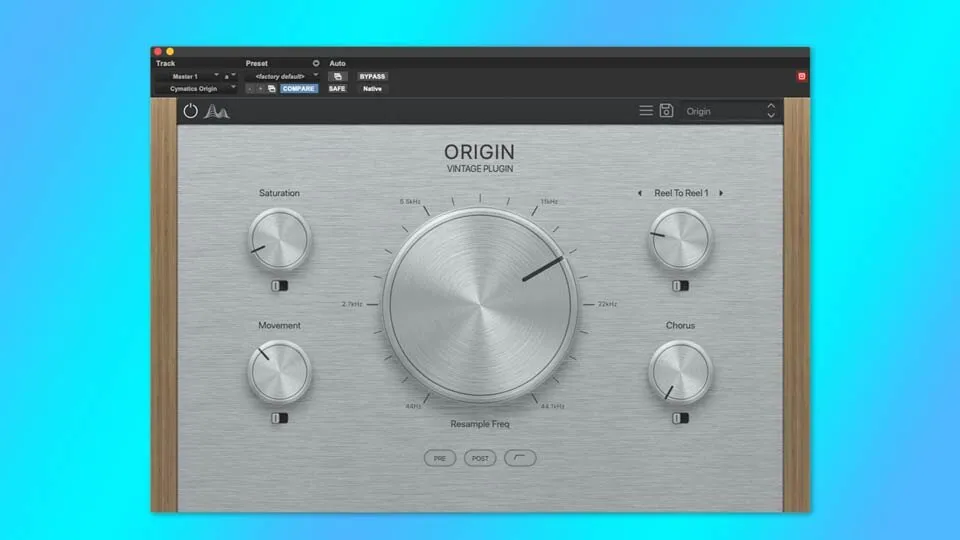This screenshot has height=540, width=960.
Task: Click the Reel To Reel 1 knob
Action: coord(680,239)
